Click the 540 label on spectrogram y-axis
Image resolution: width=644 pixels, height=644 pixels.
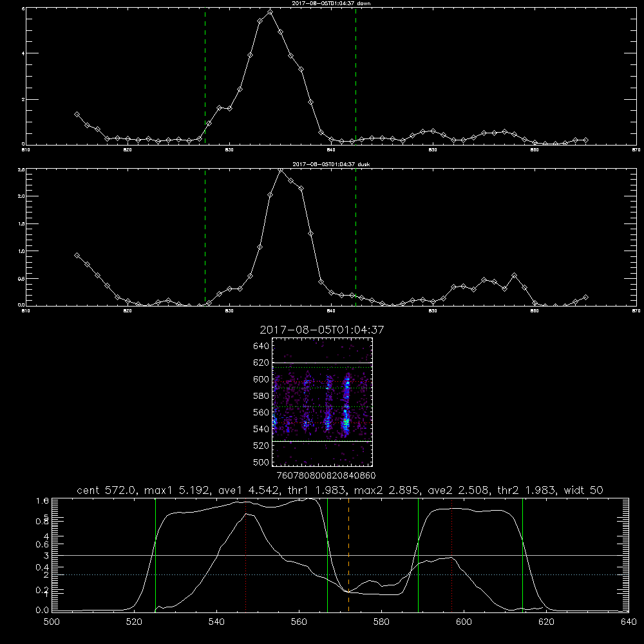(x=261, y=429)
